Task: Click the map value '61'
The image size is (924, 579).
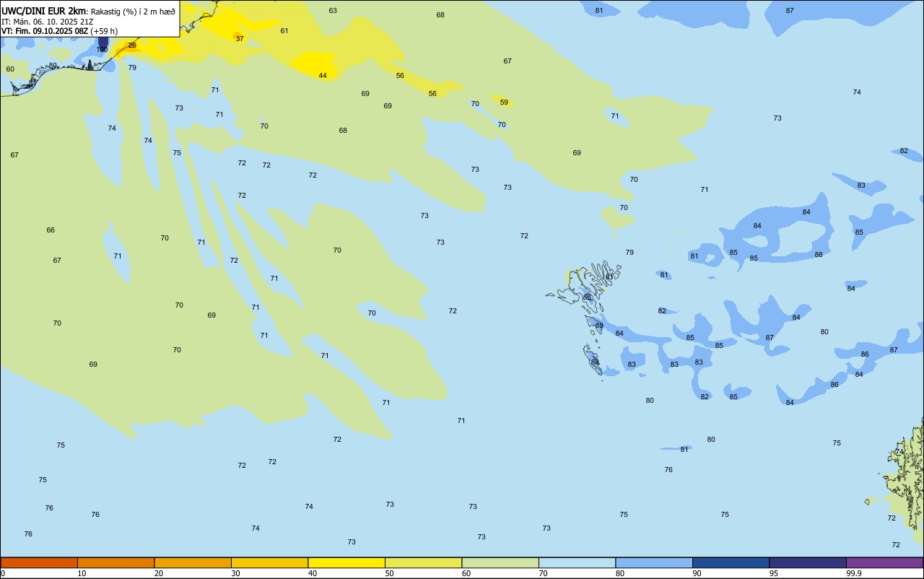Action: click(x=284, y=31)
